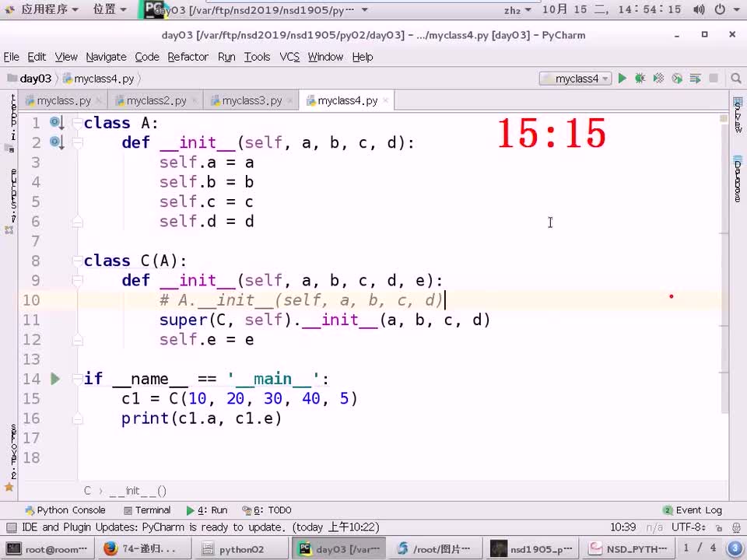The height and width of the screenshot is (560, 747).
Task: Close the myclass4.py tab
Action: tap(385, 100)
